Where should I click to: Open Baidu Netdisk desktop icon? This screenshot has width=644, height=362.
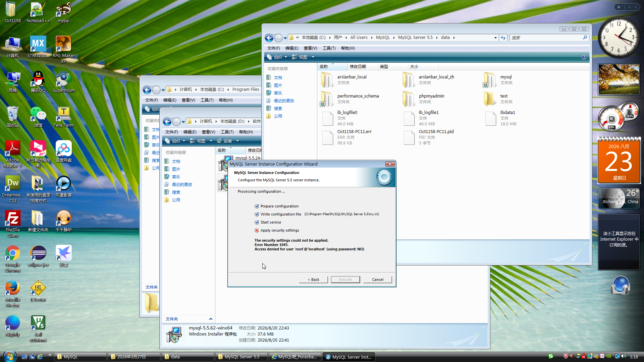coord(63,152)
